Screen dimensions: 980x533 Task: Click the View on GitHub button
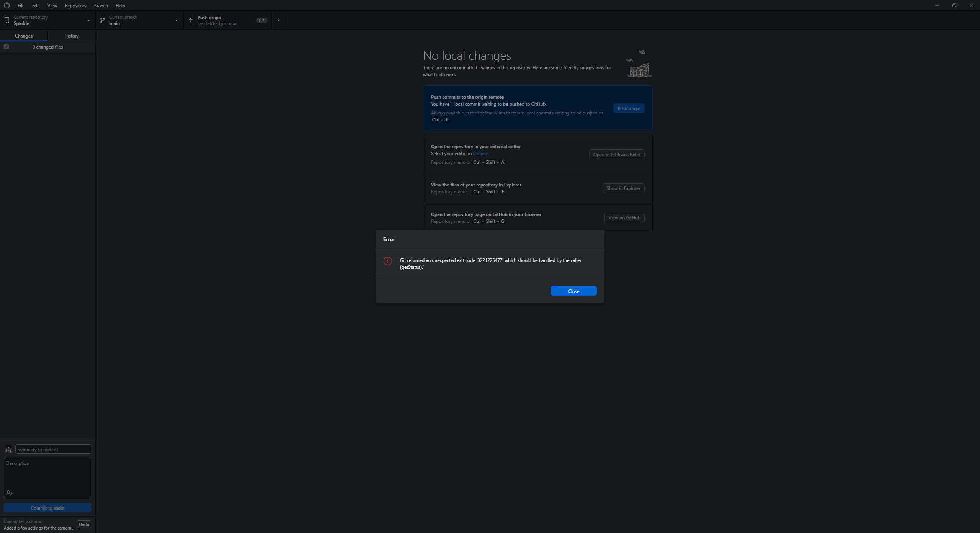pos(624,217)
